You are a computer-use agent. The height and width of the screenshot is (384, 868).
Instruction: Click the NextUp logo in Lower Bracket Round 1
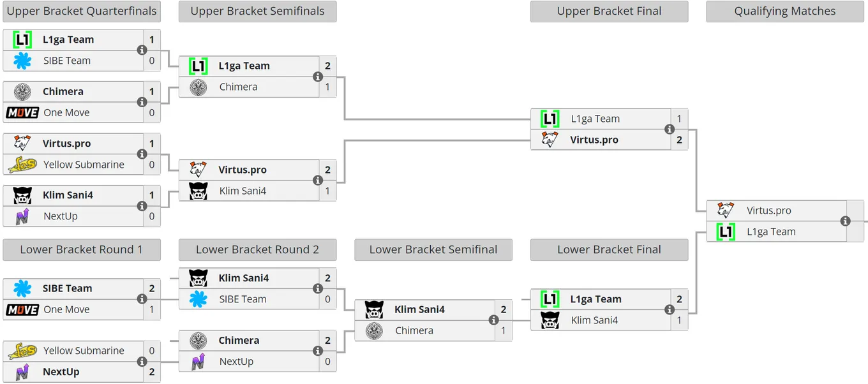click(x=22, y=372)
